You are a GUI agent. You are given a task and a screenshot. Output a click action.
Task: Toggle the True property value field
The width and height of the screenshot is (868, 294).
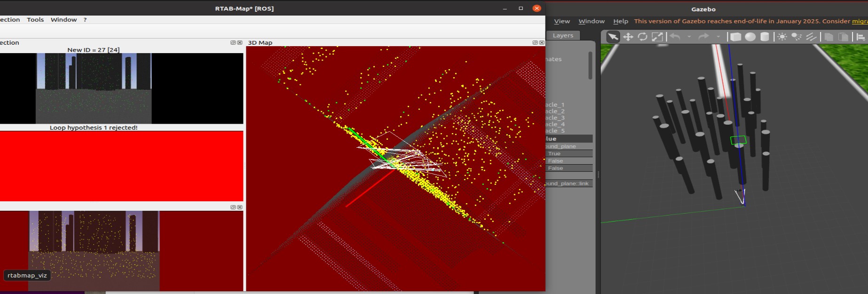pos(568,154)
